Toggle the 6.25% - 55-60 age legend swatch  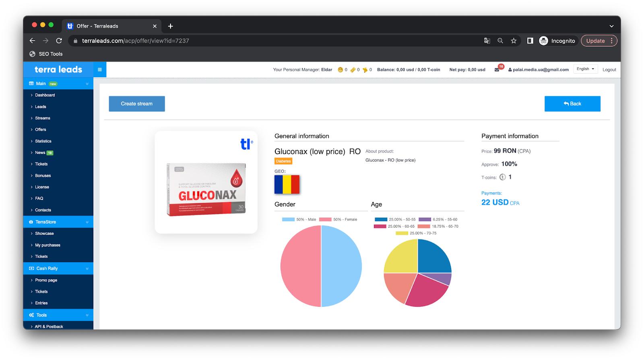(425, 220)
